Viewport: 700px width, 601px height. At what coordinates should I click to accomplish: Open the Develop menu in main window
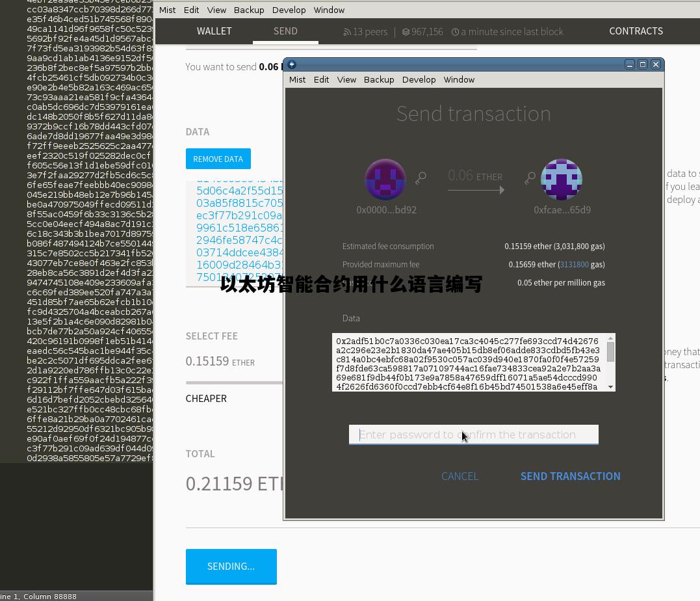289,10
